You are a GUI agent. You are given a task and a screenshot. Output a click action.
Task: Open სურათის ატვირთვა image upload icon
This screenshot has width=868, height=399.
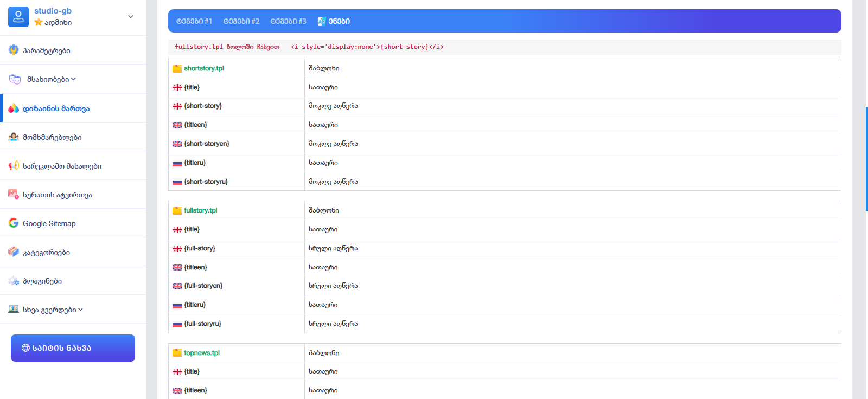point(14,194)
